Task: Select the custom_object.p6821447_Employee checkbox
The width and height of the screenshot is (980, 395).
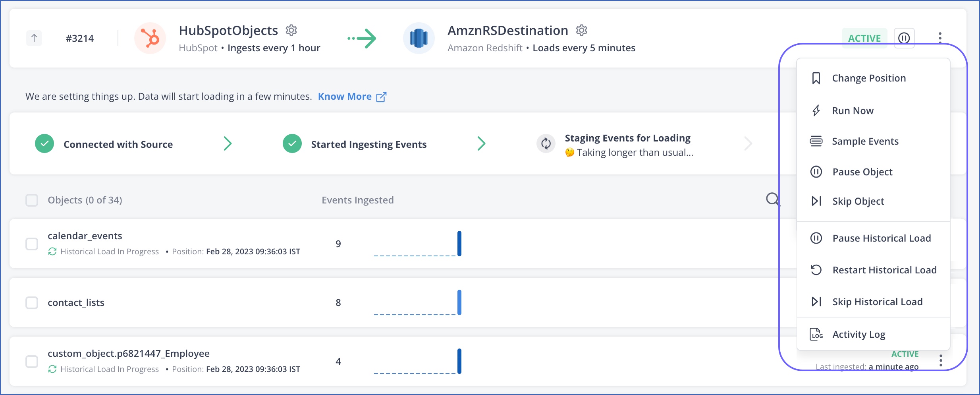Action: [x=32, y=361]
